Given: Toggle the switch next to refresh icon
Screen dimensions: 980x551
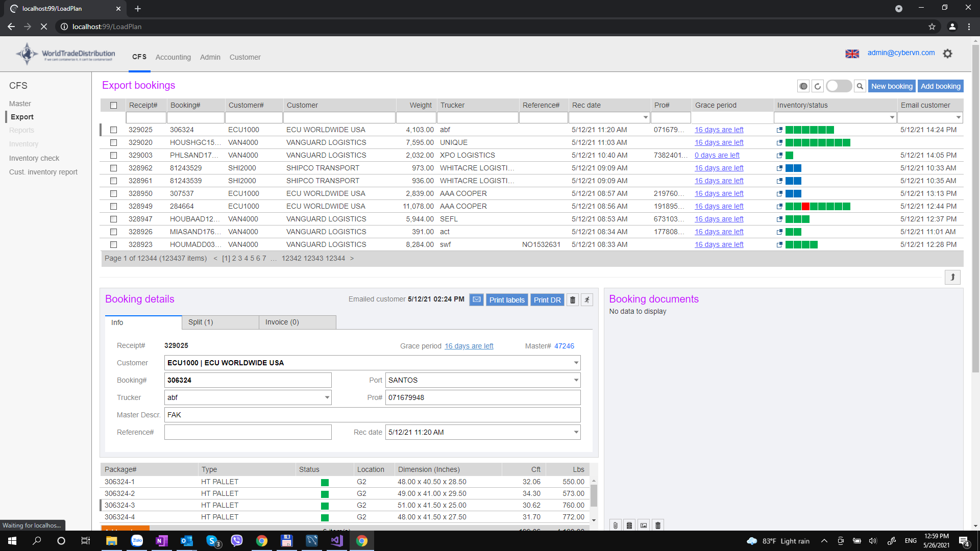Looking at the screenshot, I should 839,86.
